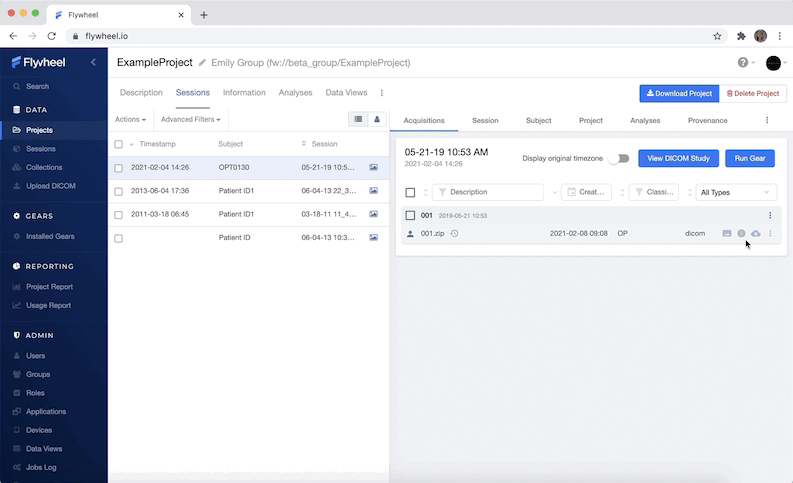This screenshot has height=483, width=793.
Task: Open the Information project tab
Action: pyautogui.click(x=244, y=93)
